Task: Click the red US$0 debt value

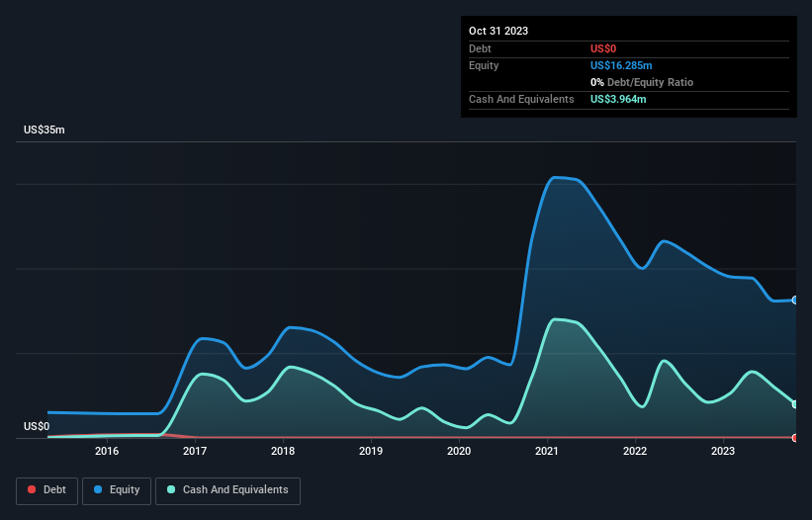Action: 603,48
